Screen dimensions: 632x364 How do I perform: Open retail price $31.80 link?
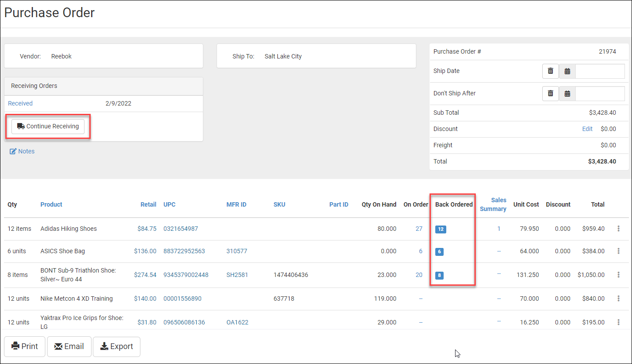(x=147, y=322)
